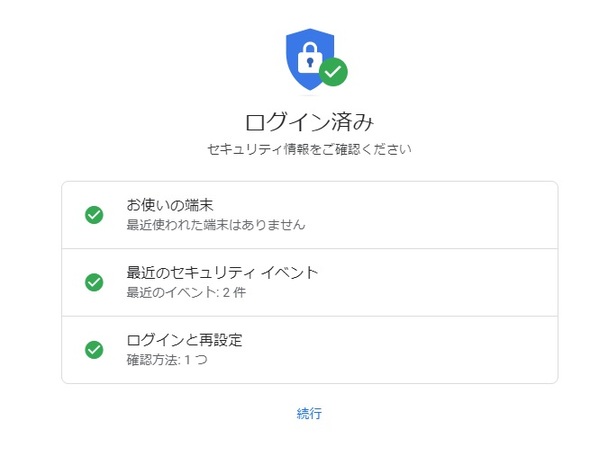Open the ログインと再設定 heading
The height and width of the screenshot is (465, 599).
tap(185, 340)
